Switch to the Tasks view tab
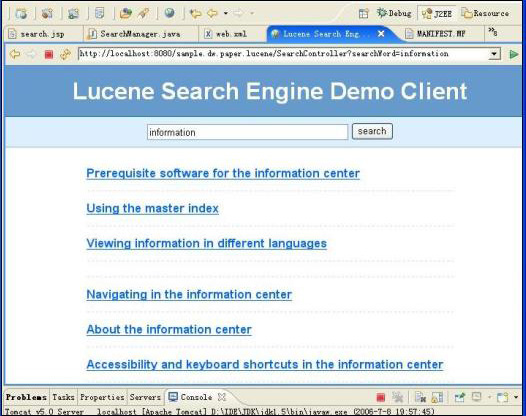The width and height of the screenshot is (526, 416). click(x=63, y=397)
